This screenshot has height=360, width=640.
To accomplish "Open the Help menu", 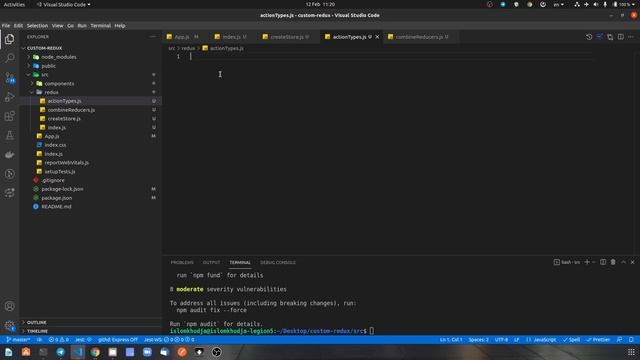I will 120,25.
